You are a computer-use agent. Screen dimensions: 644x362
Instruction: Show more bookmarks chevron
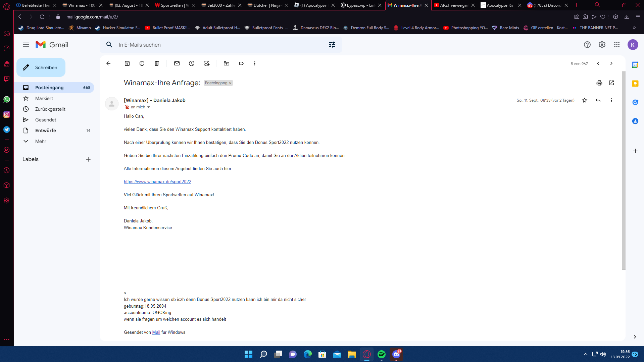pyautogui.click(x=634, y=28)
